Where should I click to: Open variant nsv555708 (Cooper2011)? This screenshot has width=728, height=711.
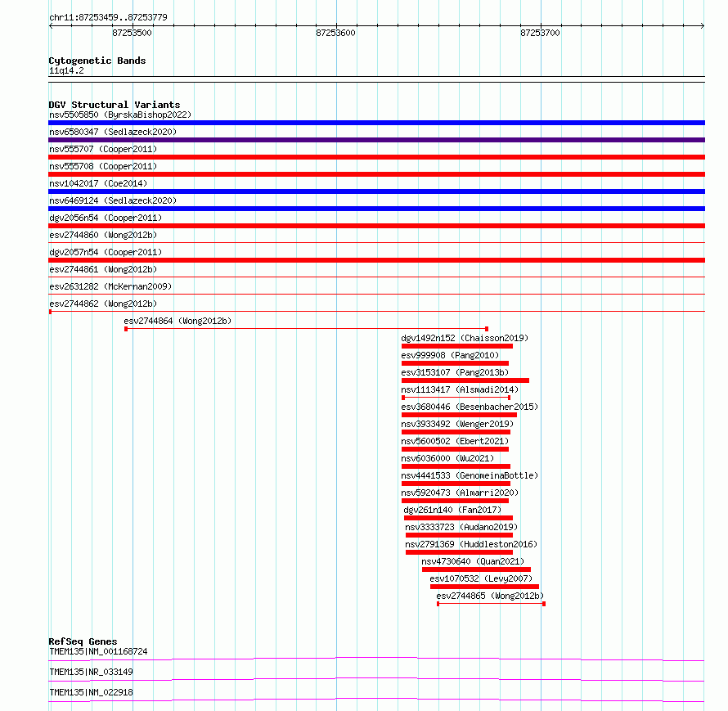(x=103, y=166)
